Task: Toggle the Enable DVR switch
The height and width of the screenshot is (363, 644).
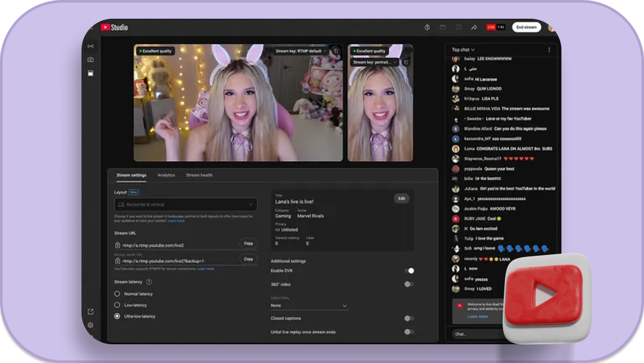Action: 409,271
